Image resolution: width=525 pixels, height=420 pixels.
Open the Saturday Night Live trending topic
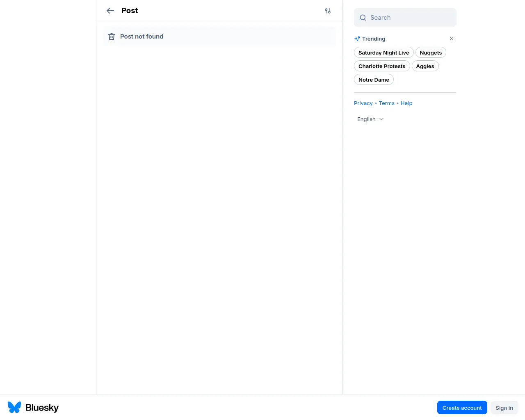coord(383,52)
